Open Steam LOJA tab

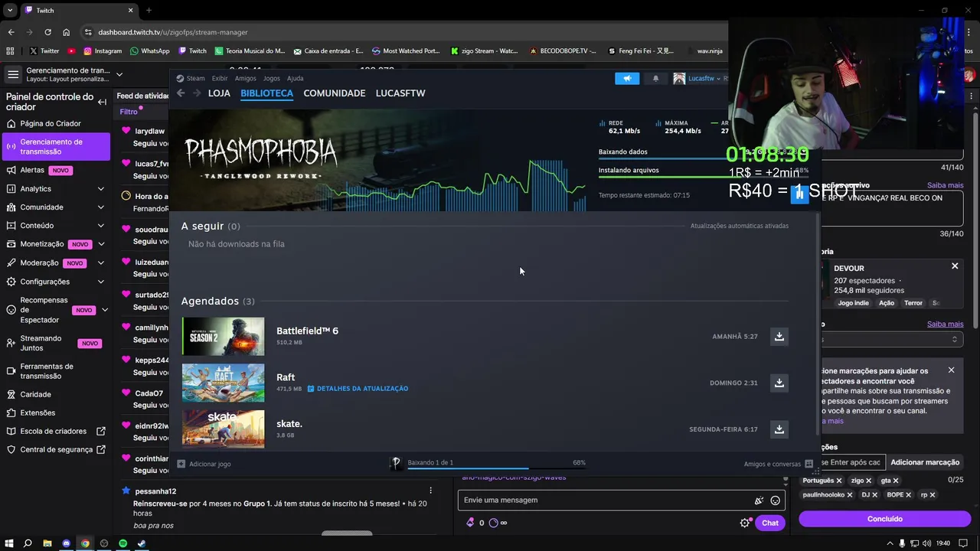click(x=219, y=93)
